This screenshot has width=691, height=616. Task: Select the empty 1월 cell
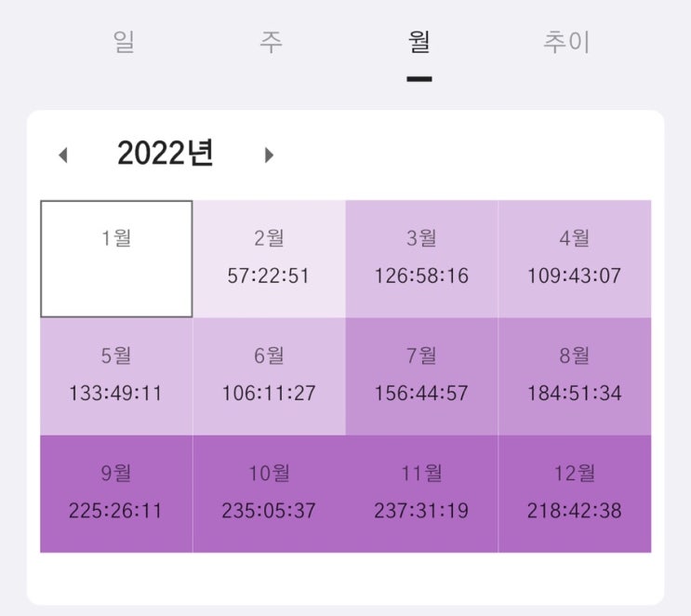tap(116, 259)
